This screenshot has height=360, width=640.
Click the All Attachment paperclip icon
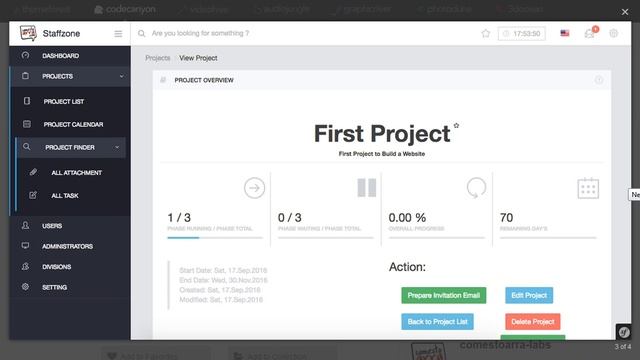(x=33, y=172)
